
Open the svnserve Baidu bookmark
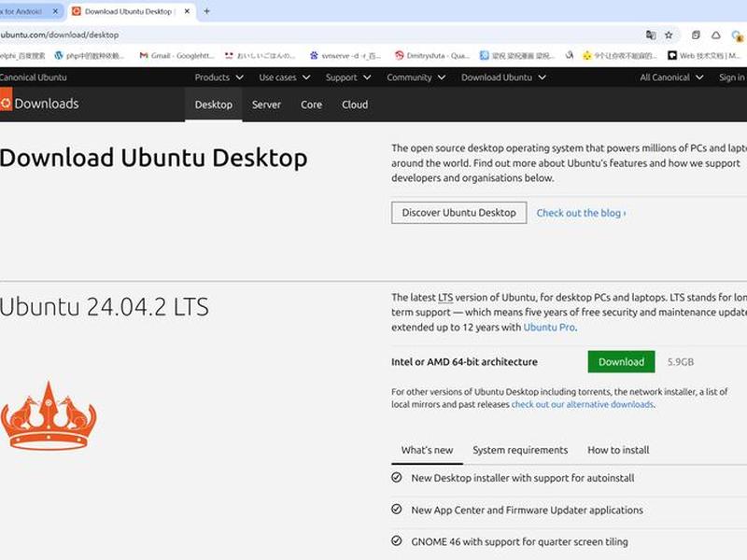[x=345, y=56]
